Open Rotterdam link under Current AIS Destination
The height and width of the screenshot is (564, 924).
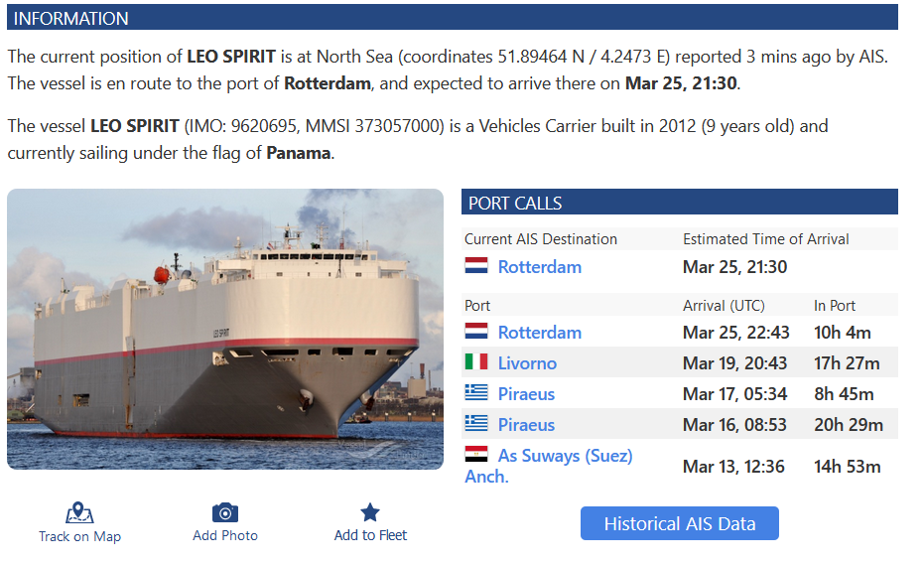540,266
